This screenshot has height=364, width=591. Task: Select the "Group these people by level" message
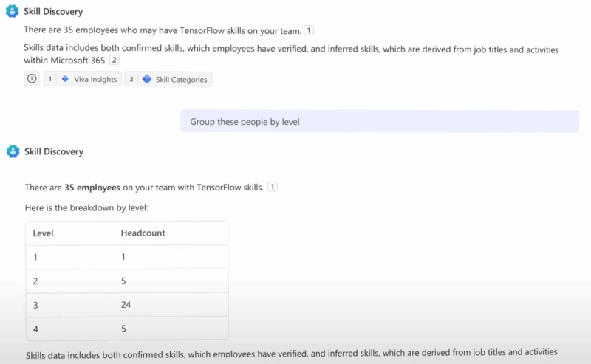click(379, 122)
